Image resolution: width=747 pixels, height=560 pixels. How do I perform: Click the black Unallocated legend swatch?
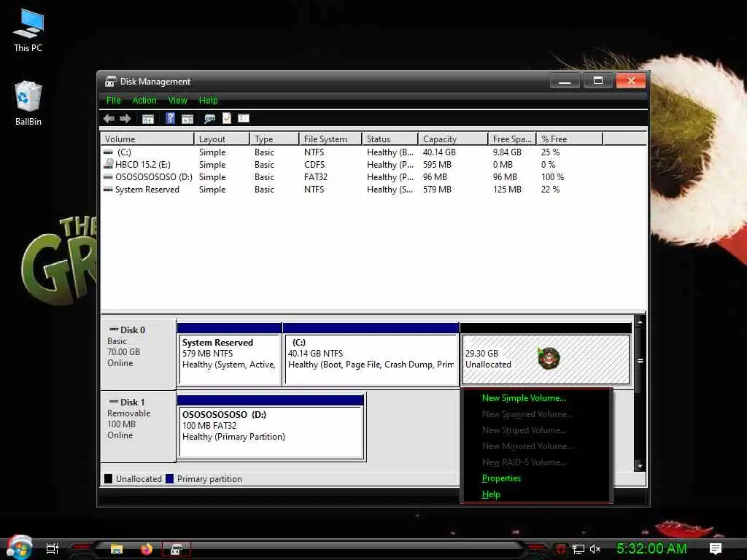[x=108, y=478]
